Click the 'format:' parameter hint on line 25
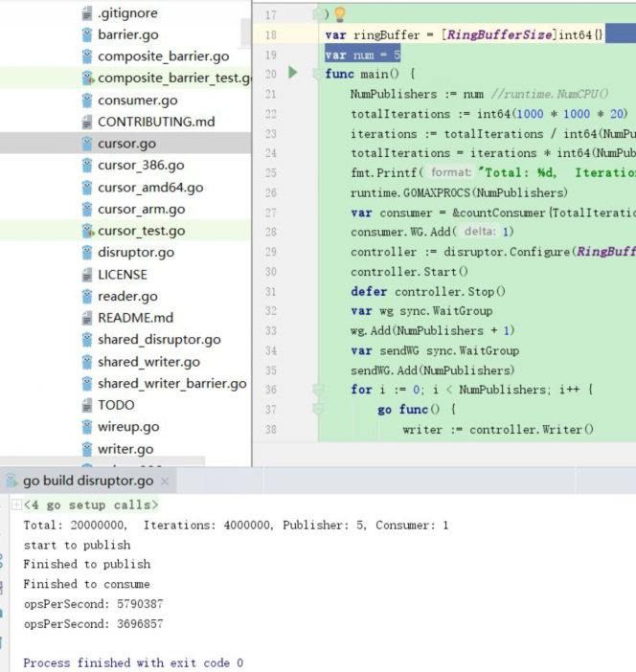The image size is (636, 672). click(x=450, y=172)
